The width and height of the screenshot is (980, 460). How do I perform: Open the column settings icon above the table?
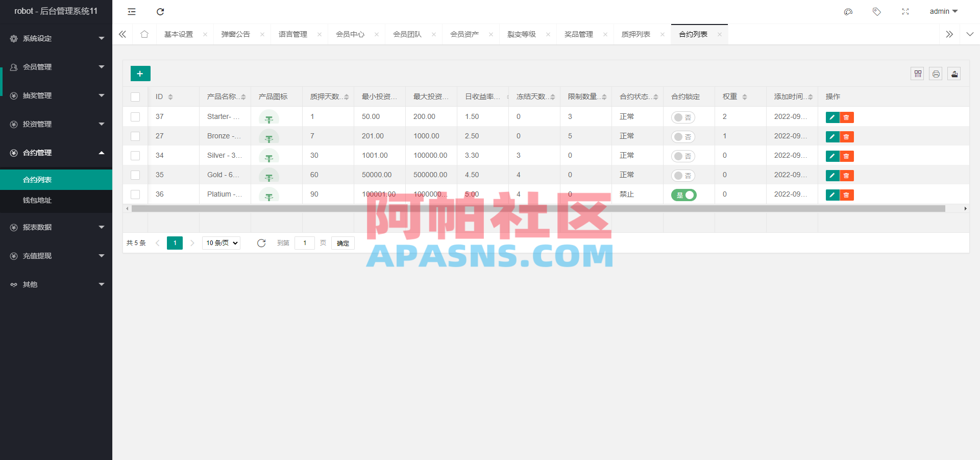click(917, 74)
